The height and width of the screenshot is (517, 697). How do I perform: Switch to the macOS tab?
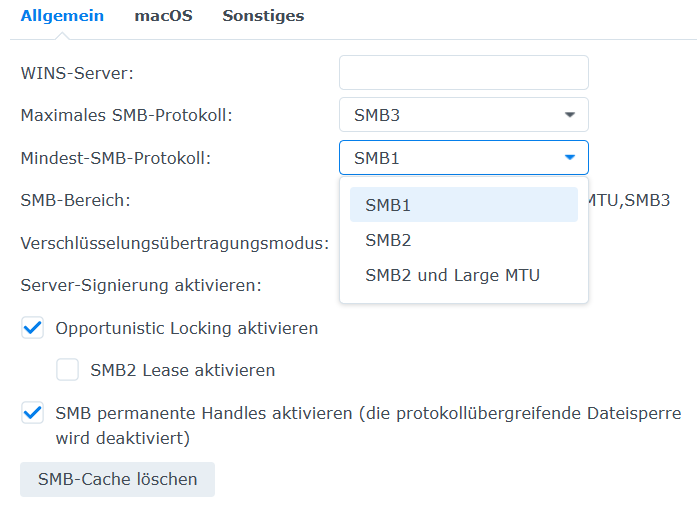163,16
